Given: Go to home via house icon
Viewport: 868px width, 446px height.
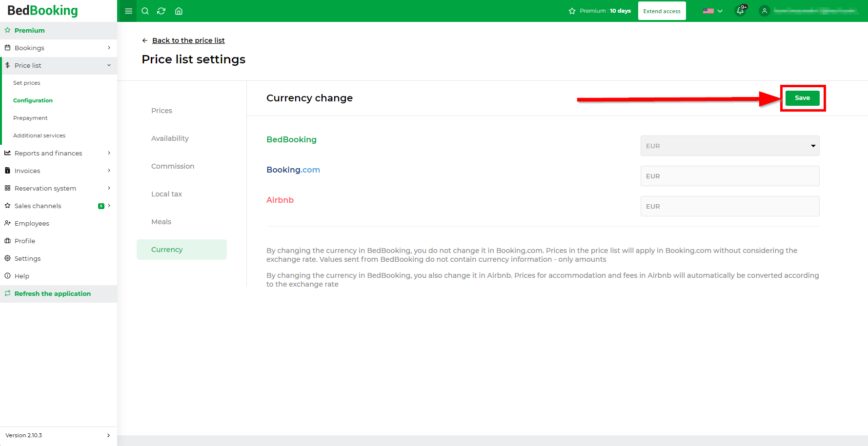Looking at the screenshot, I should [179, 11].
